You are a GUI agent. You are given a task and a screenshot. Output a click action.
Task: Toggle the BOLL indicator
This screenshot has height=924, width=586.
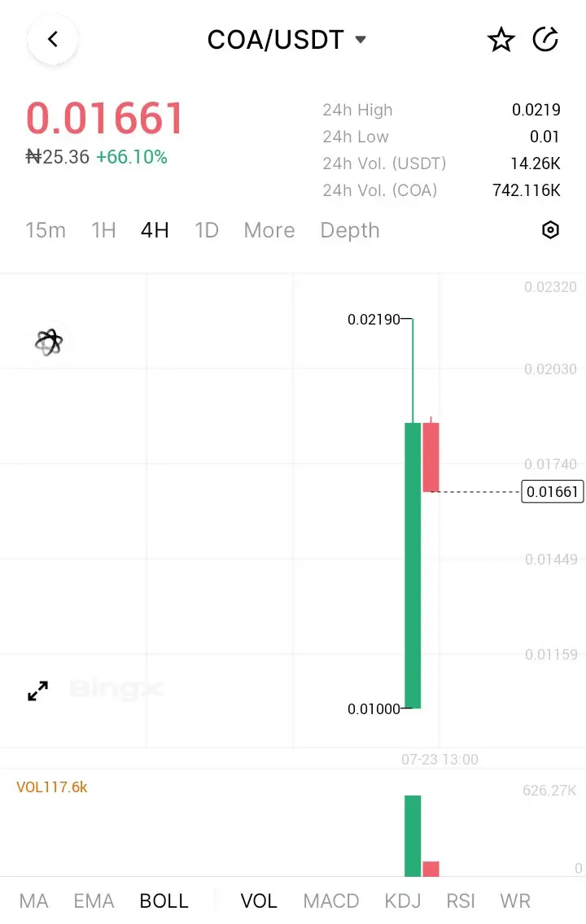(x=164, y=900)
